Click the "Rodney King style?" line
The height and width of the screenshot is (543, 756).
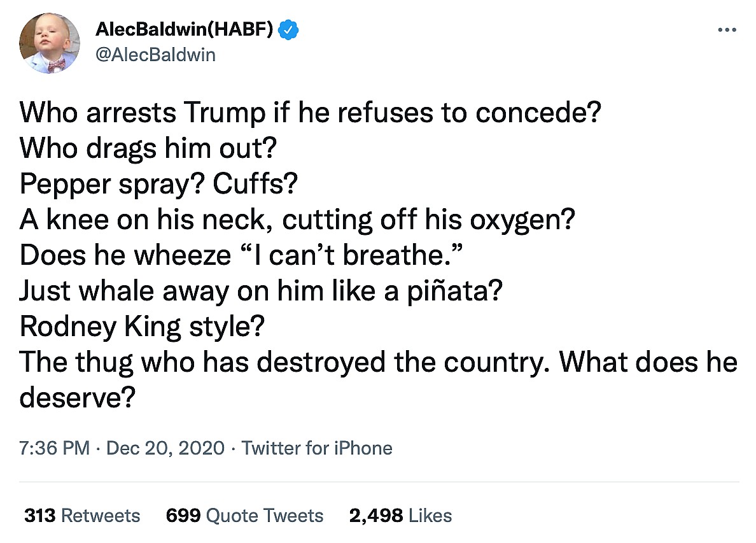(142, 327)
